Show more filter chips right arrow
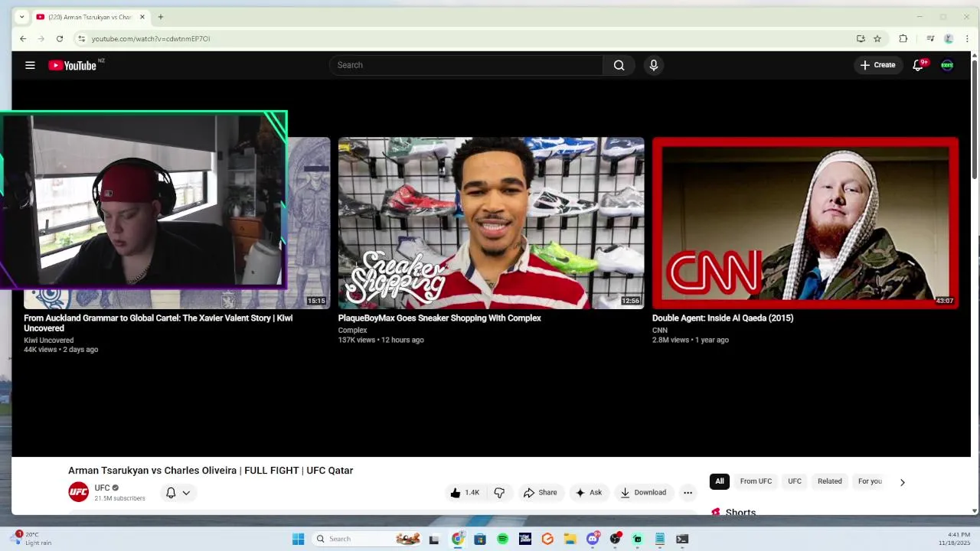The width and height of the screenshot is (980, 551). 902,482
